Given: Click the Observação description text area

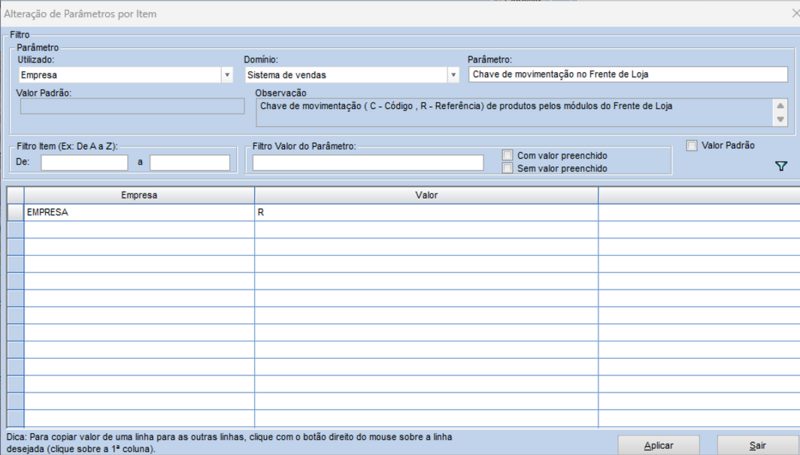Looking at the screenshot, I should (510, 110).
